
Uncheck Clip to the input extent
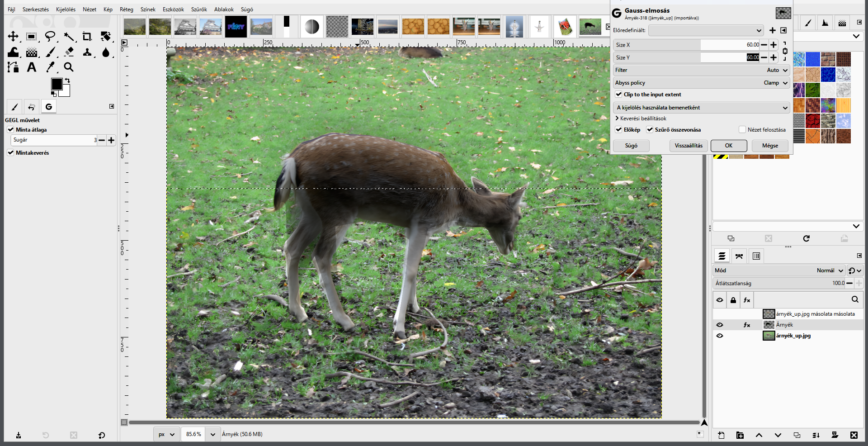click(618, 95)
